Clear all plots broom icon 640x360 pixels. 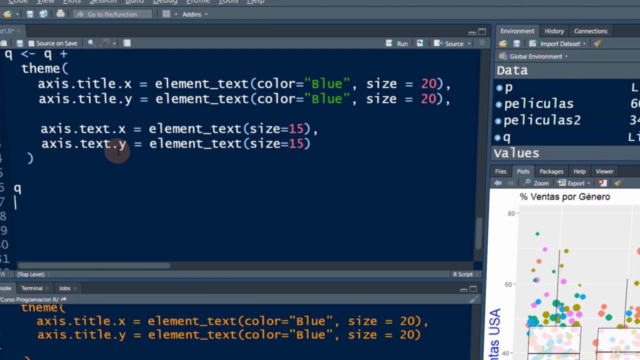[x=618, y=183]
